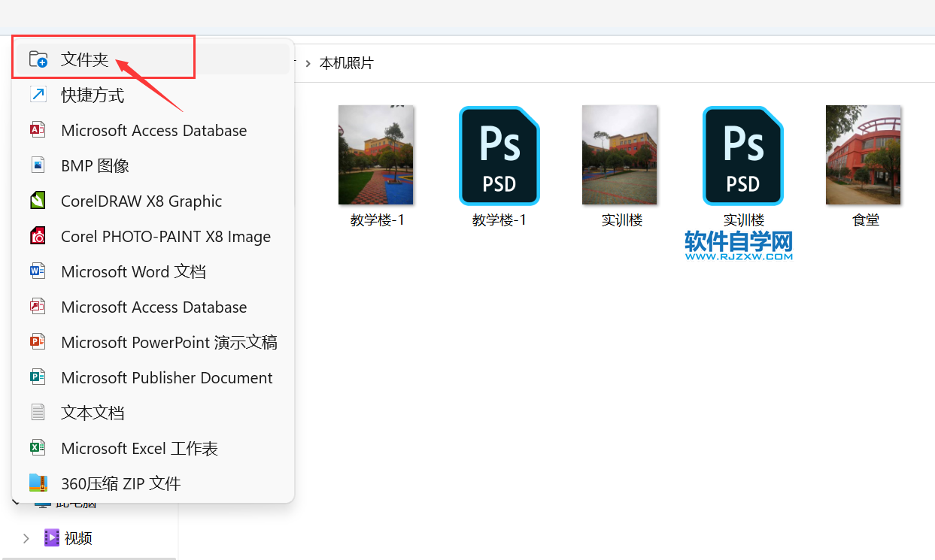Click 本机照片 in the address path

tap(346, 64)
